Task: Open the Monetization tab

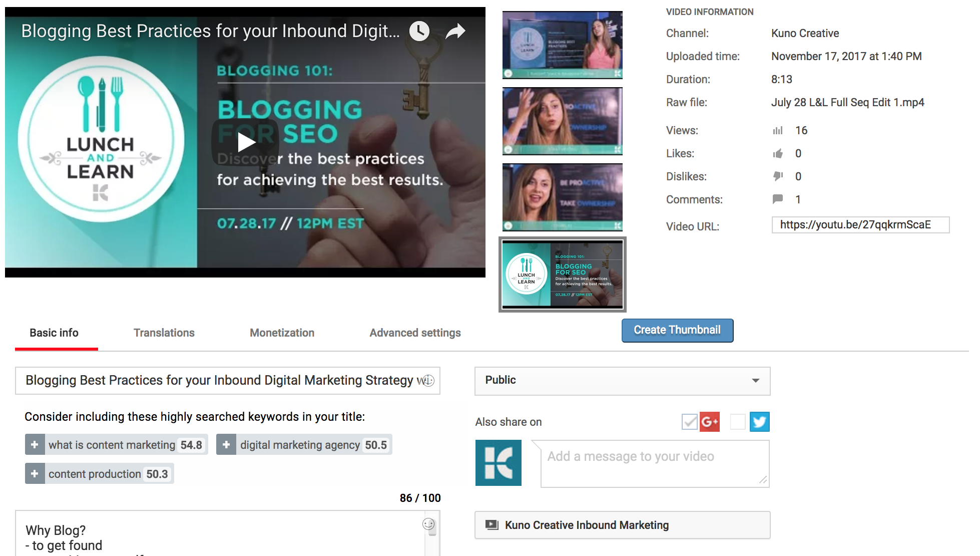Action: coord(282,333)
